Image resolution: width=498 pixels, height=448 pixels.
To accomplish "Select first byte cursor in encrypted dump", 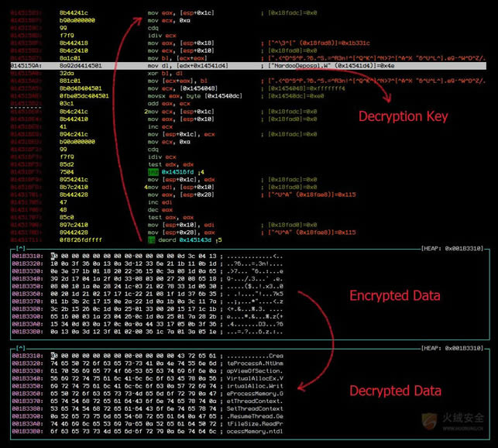I will (x=53, y=256).
